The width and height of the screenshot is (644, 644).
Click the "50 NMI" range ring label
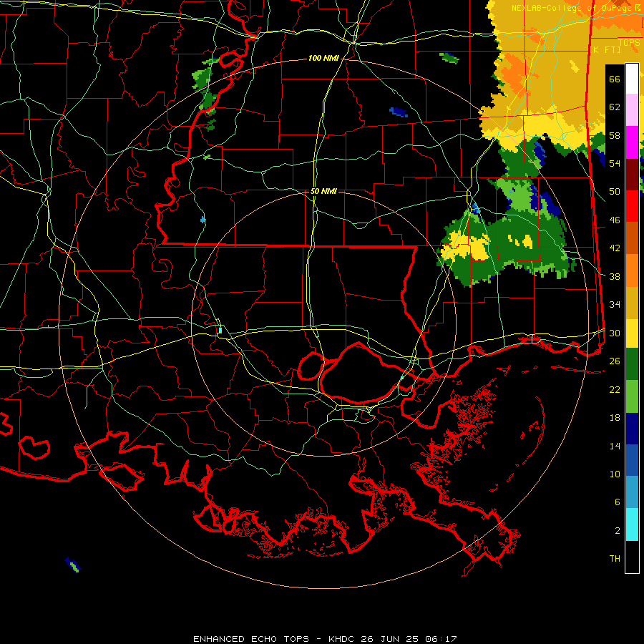(x=323, y=191)
